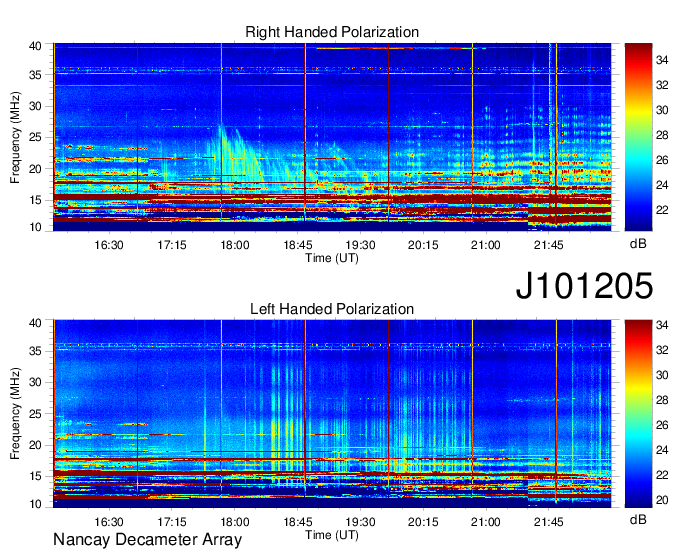The height and width of the screenshot is (552, 680).
Task: Click "Time (UT)" label under Left Handed plot
Action: coord(332,535)
